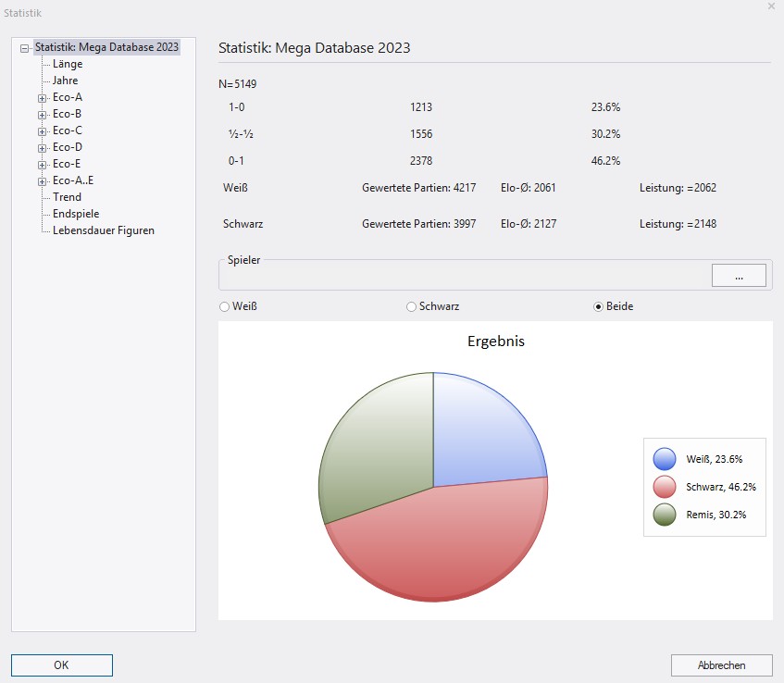Open the Jahre statistics entry
The width and height of the screenshot is (784, 683).
click(66, 81)
